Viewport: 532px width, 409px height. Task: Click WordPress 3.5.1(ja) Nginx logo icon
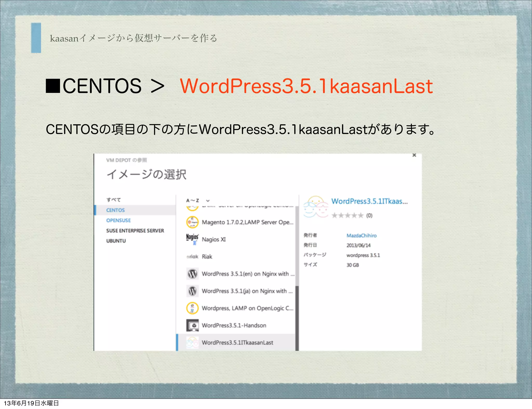click(192, 291)
